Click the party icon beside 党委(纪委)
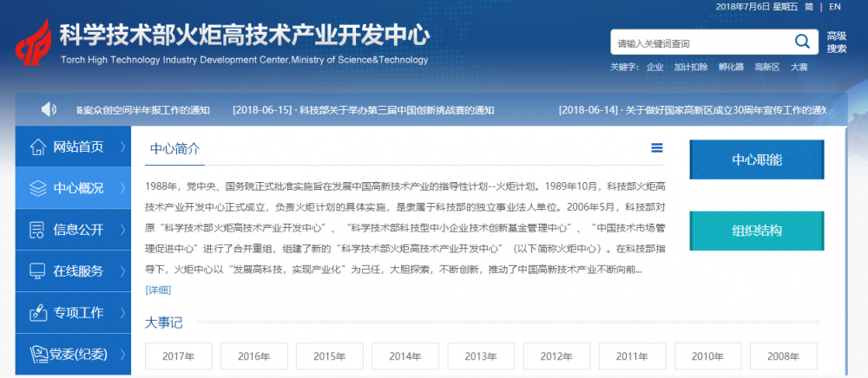Image resolution: width=868 pixels, height=378 pixels. point(37,354)
